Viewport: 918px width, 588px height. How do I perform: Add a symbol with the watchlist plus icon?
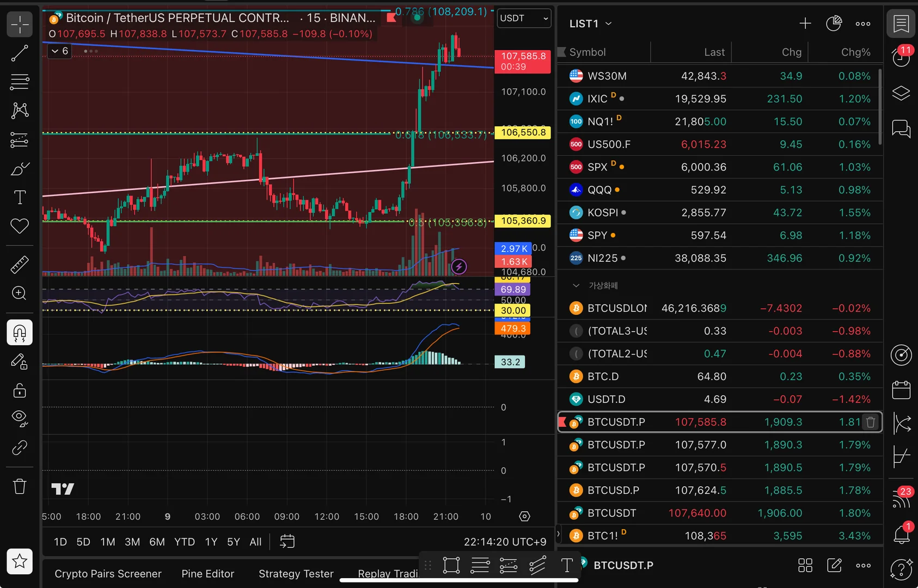click(805, 23)
